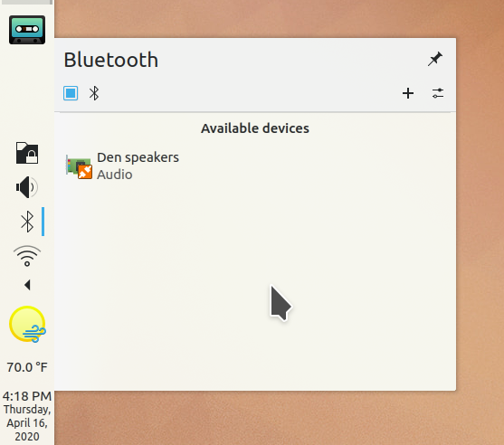Open the Wi-Fi networks tray icon
Image resolution: width=504 pixels, height=445 pixels.
pos(27,256)
